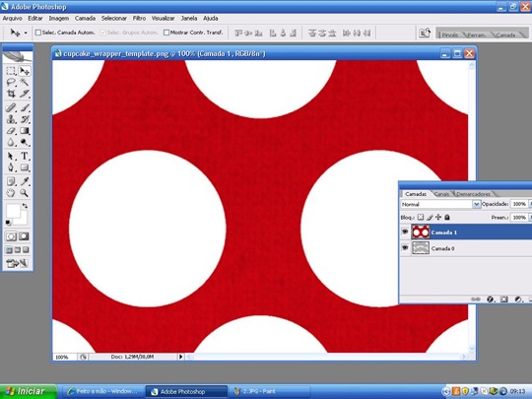Select the Notes tool
Viewport: 532px width, 399px height.
[11, 181]
